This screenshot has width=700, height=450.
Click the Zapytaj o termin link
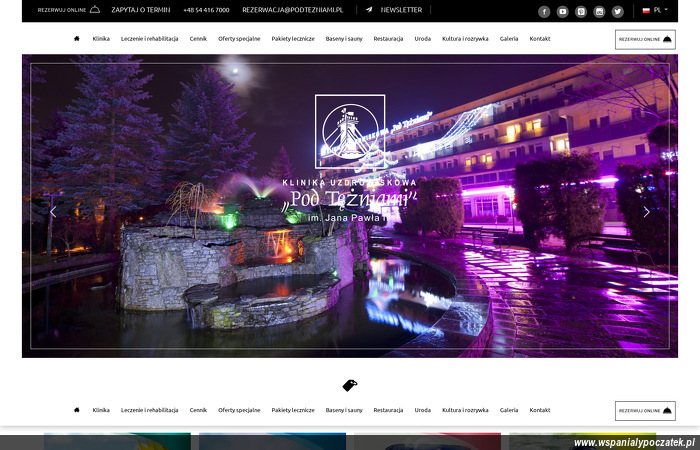pyautogui.click(x=140, y=10)
